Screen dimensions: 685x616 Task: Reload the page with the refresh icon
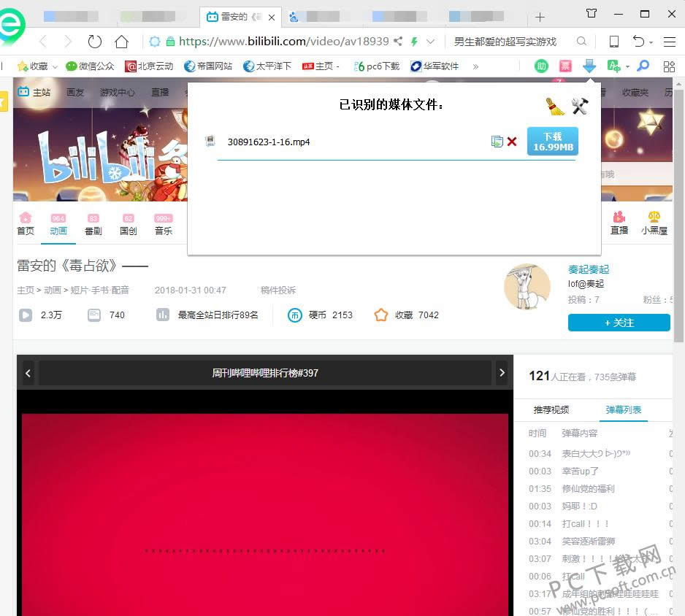pyautogui.click(x=94, y=42)
